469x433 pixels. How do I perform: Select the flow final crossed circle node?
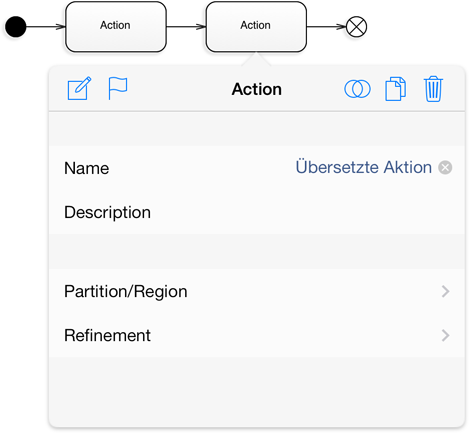[x=356, y=27]
